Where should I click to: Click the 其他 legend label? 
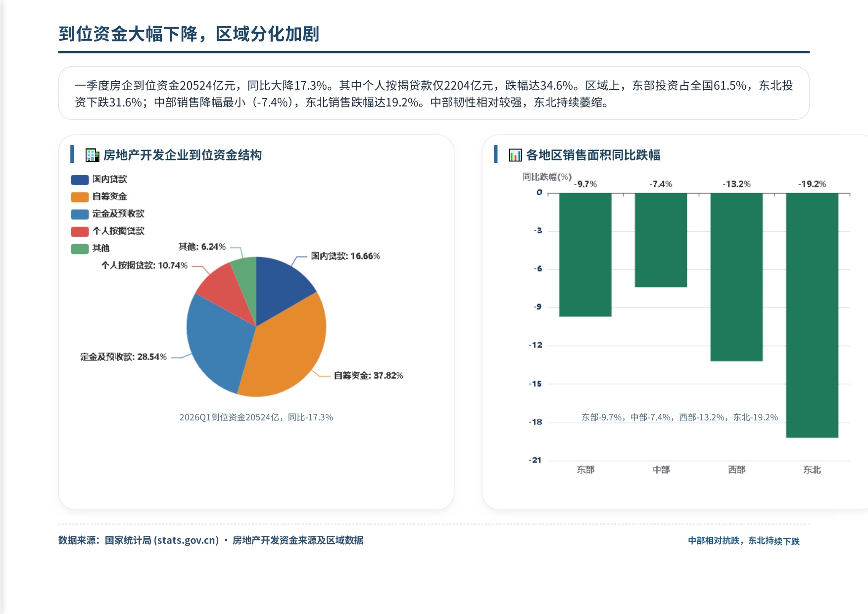click(x=101, y=249)
